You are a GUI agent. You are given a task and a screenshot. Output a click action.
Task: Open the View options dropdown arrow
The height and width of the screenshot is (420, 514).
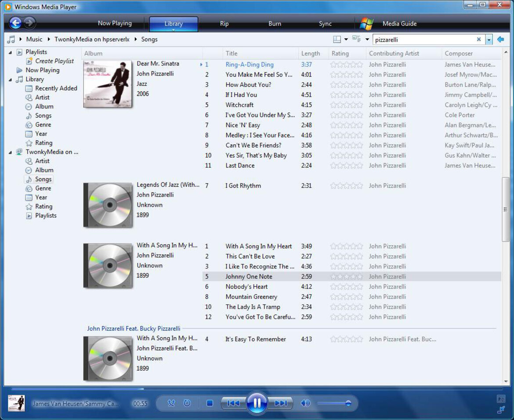(x=367, y=40)
